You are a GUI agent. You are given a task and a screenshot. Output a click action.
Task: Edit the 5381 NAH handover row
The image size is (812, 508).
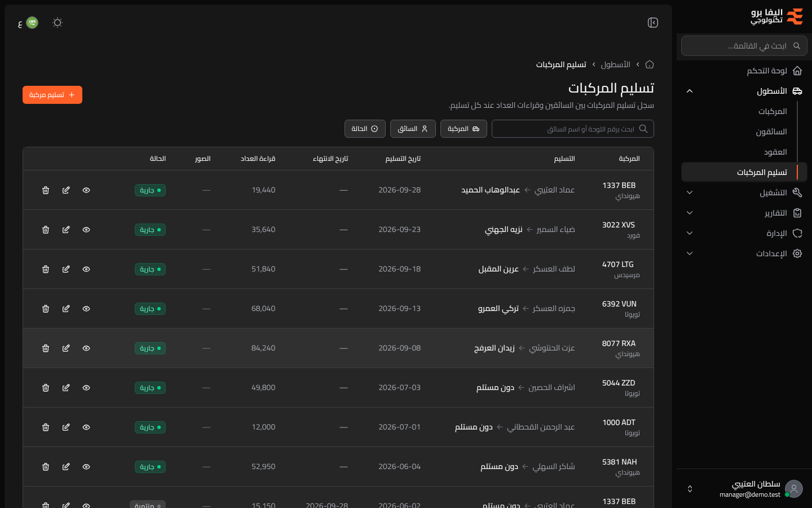(x=66, y=467)
